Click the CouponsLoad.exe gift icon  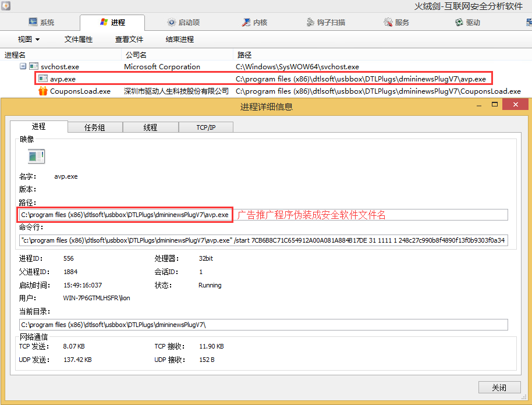(x=43, y=91)
